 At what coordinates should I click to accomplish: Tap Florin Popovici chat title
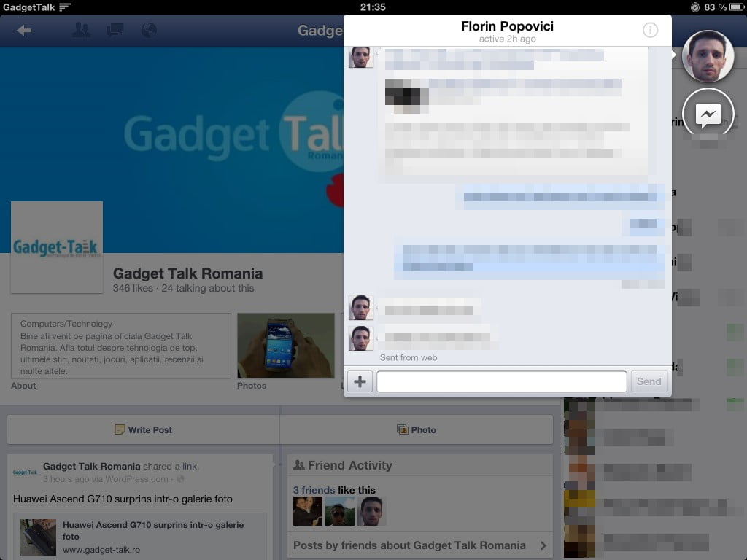pyautogui.click(x=507, y=26)
